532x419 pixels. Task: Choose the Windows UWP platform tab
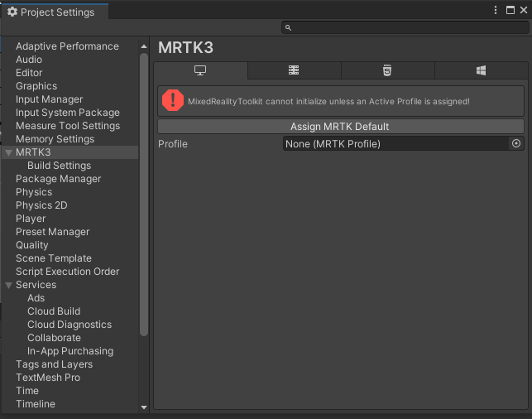point(481,70)
